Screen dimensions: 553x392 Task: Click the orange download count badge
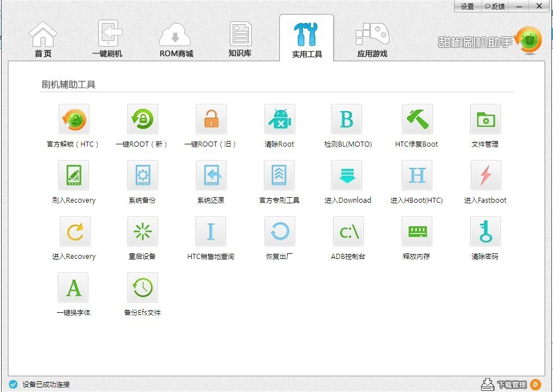pyautogui.click(x=536, y=384)
